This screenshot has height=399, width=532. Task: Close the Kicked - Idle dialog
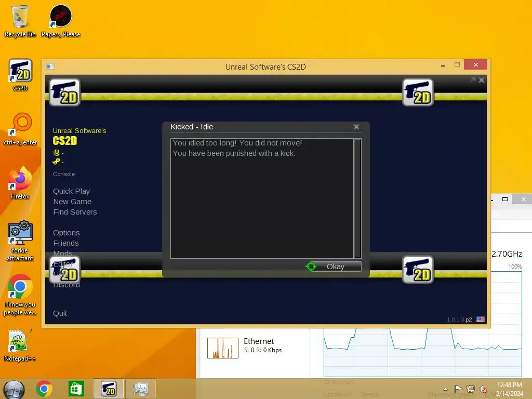(x=356, y=127)
